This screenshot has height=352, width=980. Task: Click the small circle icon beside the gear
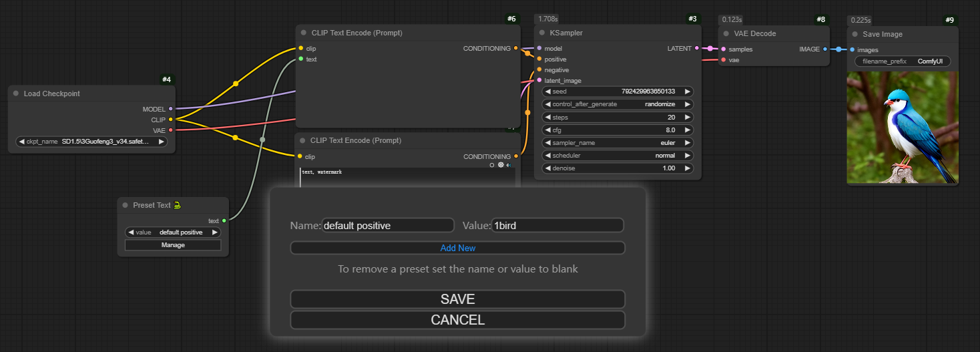(x=492, y=165)
